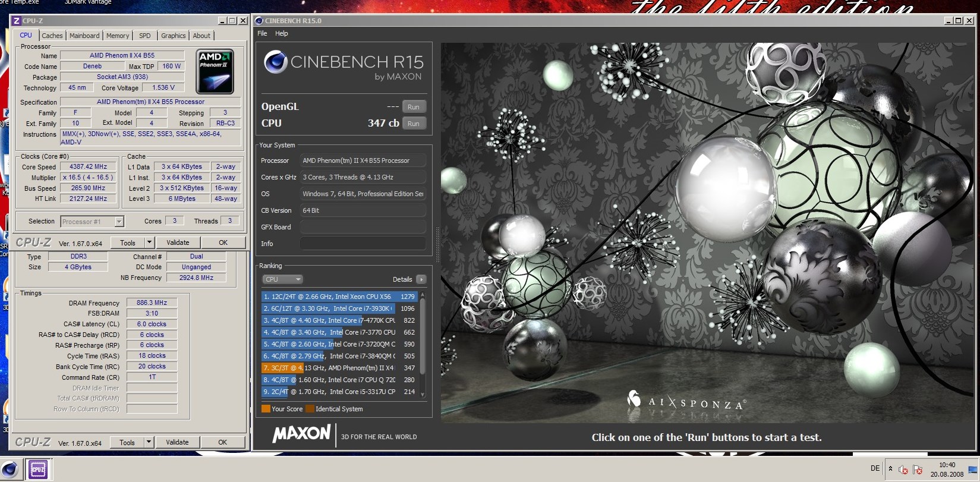Expand the Tools dropdown arrow in upper CPU-Z
Image resolution: width=980 pixels, height=482 pixels.
click(x=149, y=242)
